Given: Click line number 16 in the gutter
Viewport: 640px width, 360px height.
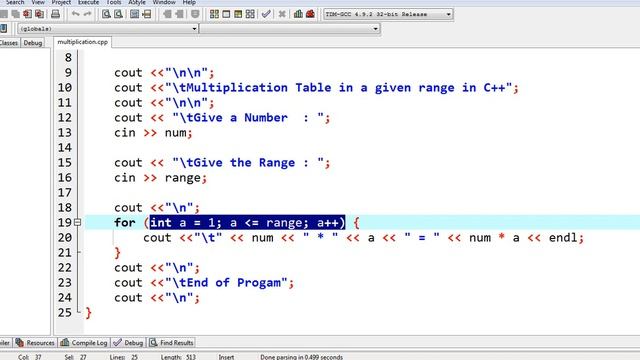Looking at the screenshot, I should pyautogui.click(x=64, y=178).
